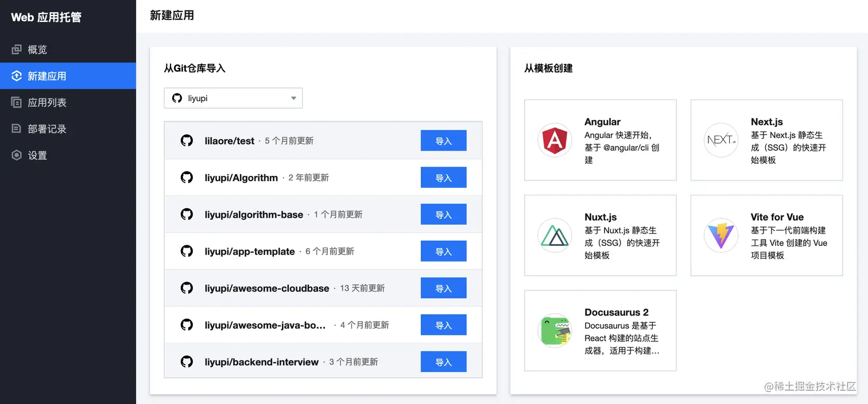The width and height of the screenshot is (868, 404).
Task: Click the dropdown arrow next to liyupi
Action: (293, 98)
